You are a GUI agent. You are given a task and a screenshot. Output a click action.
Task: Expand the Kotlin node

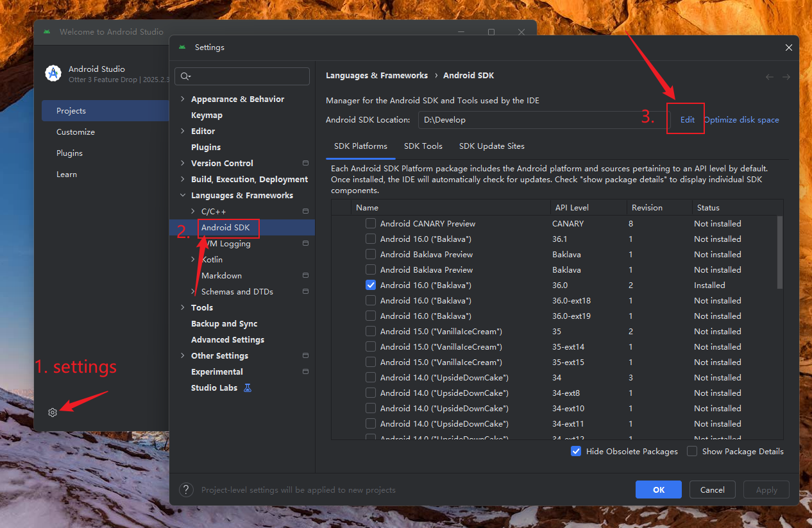[x=193, y=259]
